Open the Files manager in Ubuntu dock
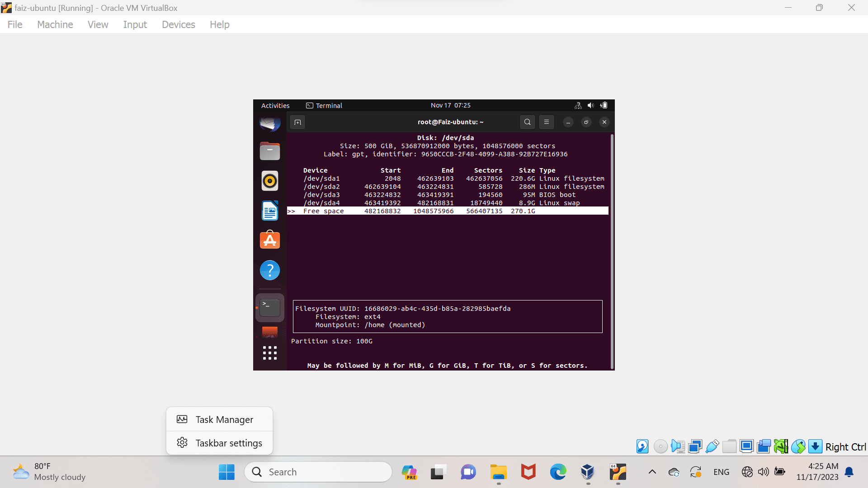Screen dimensions: 868x488 coord(270,151)
